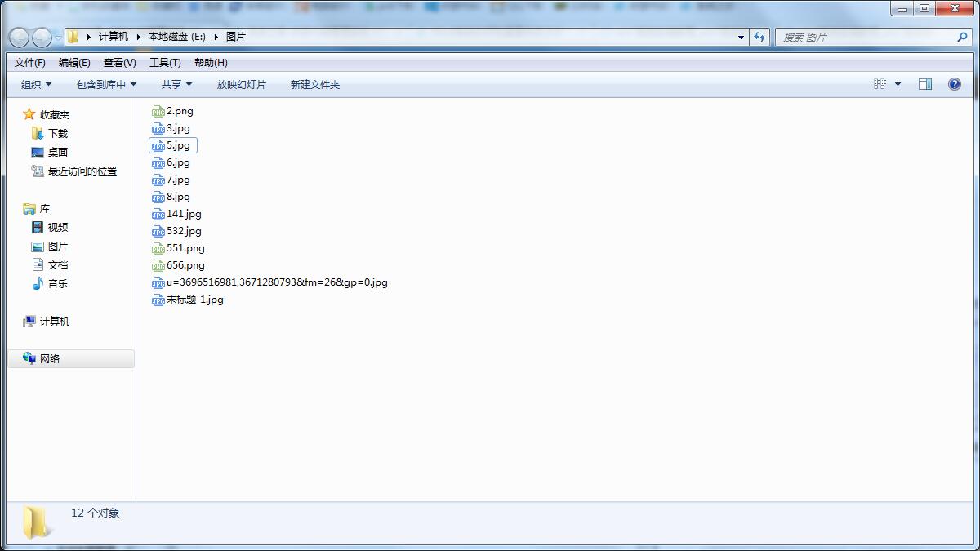
Task: Open the 组织 dropdown menu
Action: [x=34, y=84]
